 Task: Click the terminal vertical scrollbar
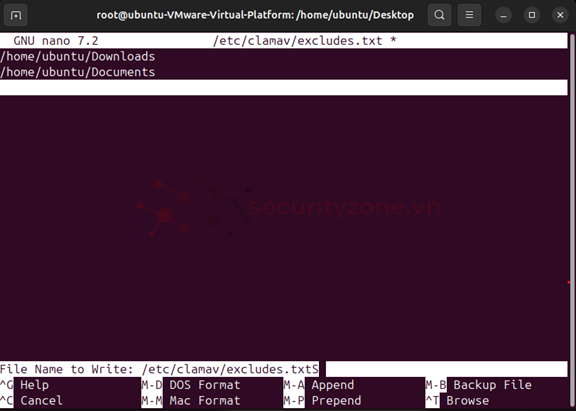[x=572, y=220]
